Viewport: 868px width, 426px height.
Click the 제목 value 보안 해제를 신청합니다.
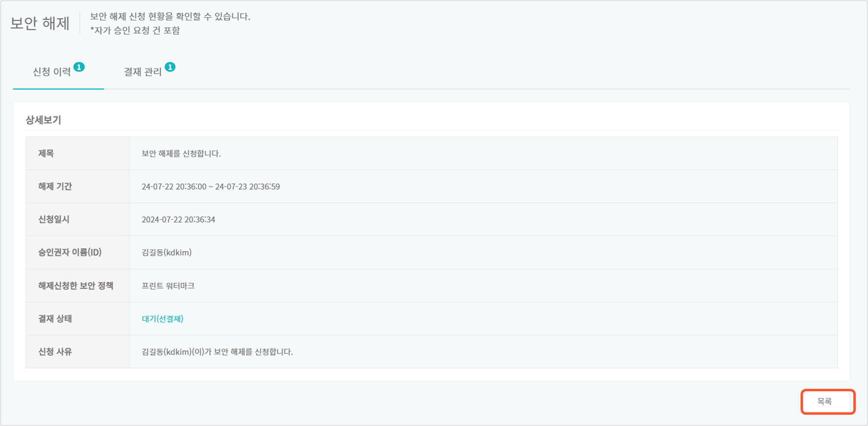point(181,154)
